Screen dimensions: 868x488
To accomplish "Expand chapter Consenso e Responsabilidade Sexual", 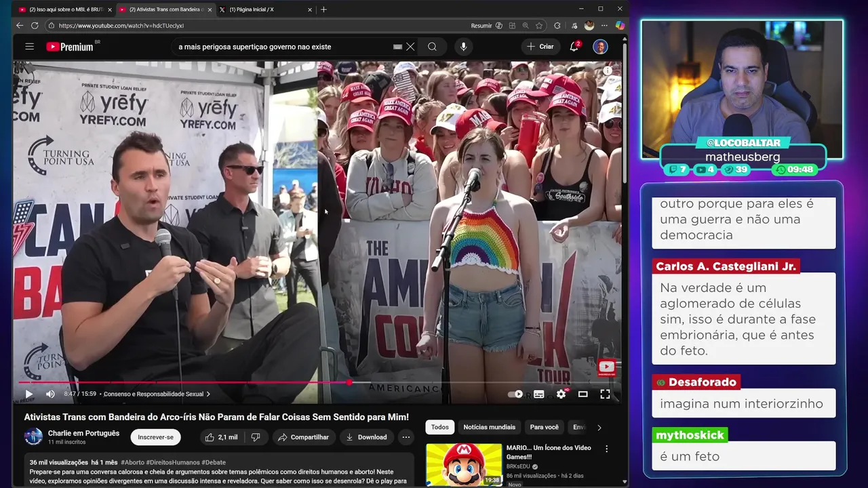I will [157, 394].
